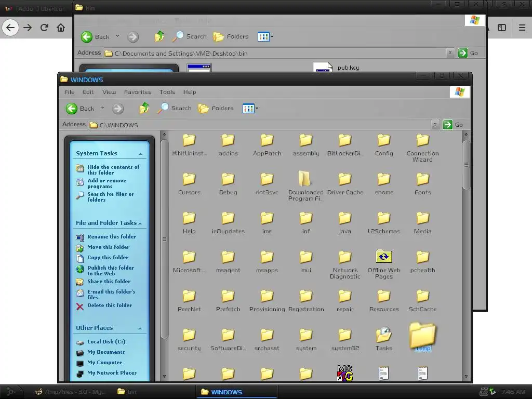532x399 pixels.
Task: Open the Tasks folder
Action: click(384, 340)
